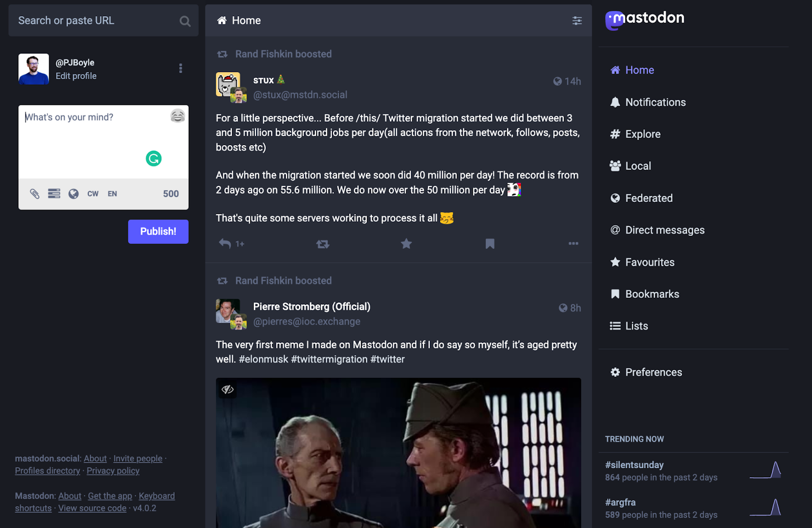
Task: Open the emoji picker in compose box
Action: tap(178, 116)
